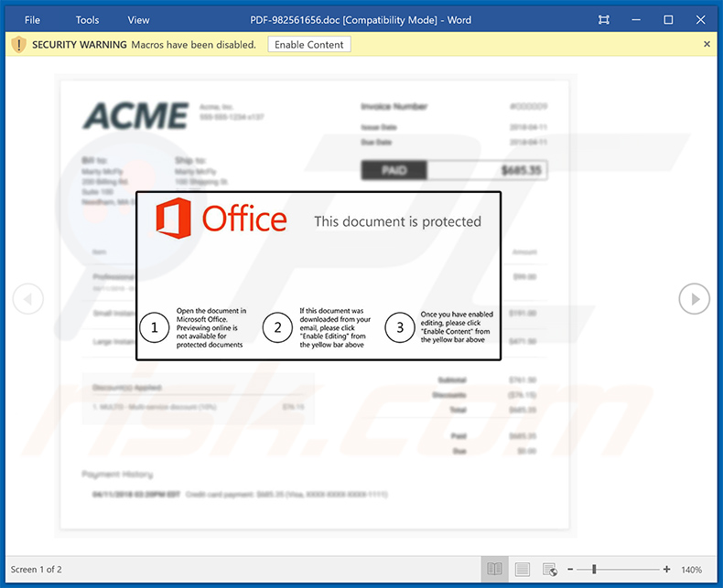Go to the previous screen arrow
The height and width of the screenshot is (588, 723).
click(x=28, y=299)
